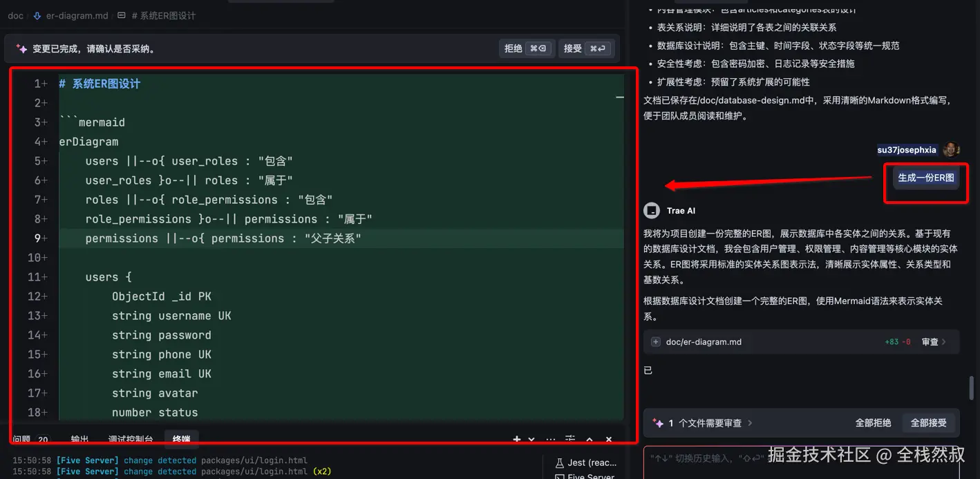The width and height of the screenshot is (980, 479).
Task: Click the 安全性考虑 bullet text
Action: [755, 64]
